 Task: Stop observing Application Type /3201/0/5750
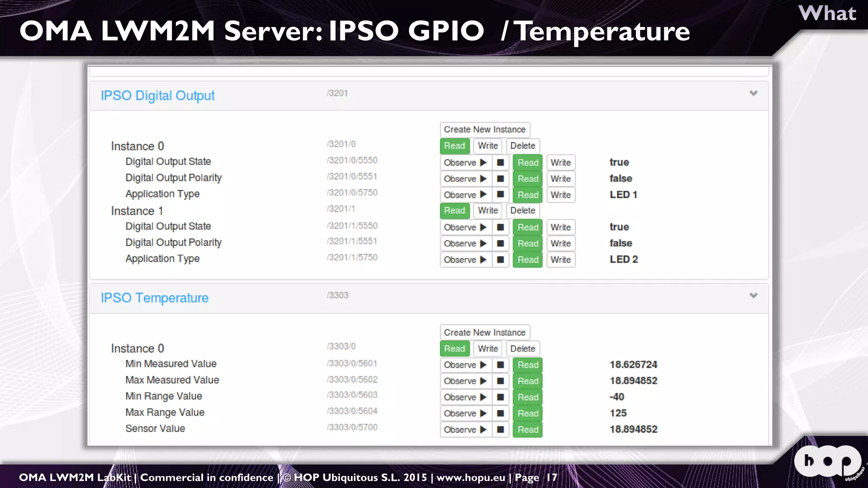click(501, 195)
